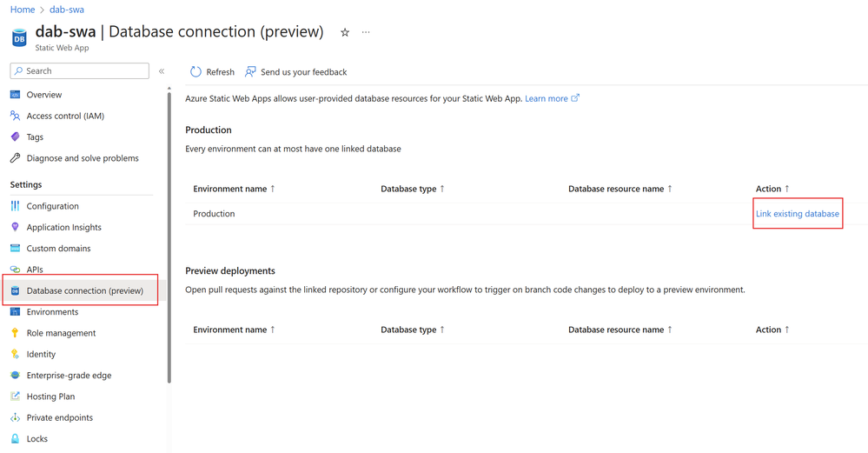Click the Link existing database link
The image size is (868, 453).
point(797,214)
